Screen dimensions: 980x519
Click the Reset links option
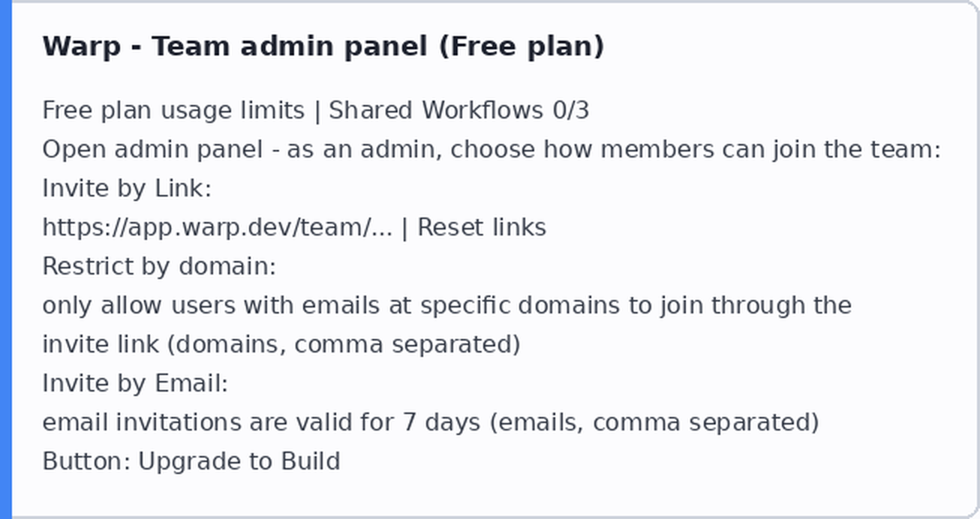(482, 226)
